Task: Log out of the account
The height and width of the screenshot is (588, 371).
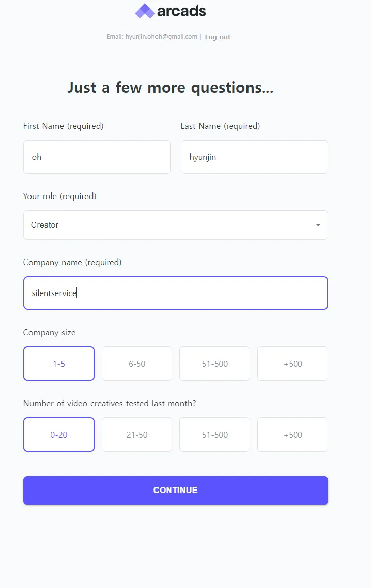Action: (x=218, y=37)
